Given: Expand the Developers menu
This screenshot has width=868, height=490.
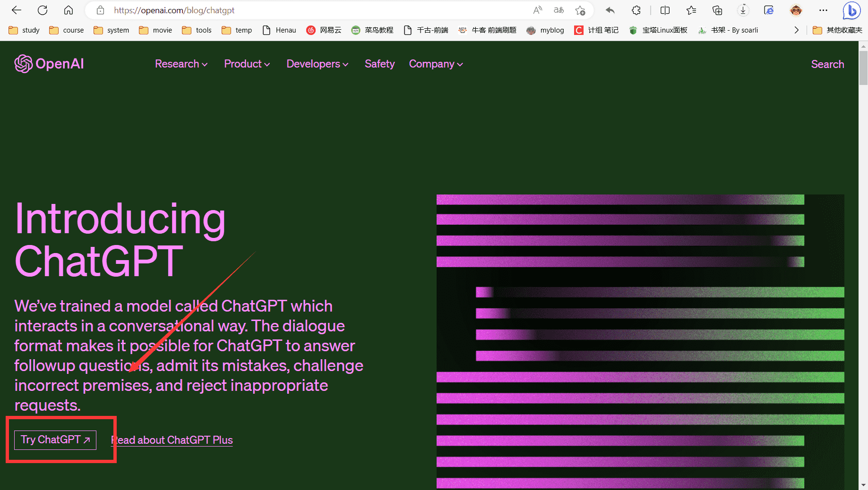Looking at the screenshot, I should [x=318, y=64].
